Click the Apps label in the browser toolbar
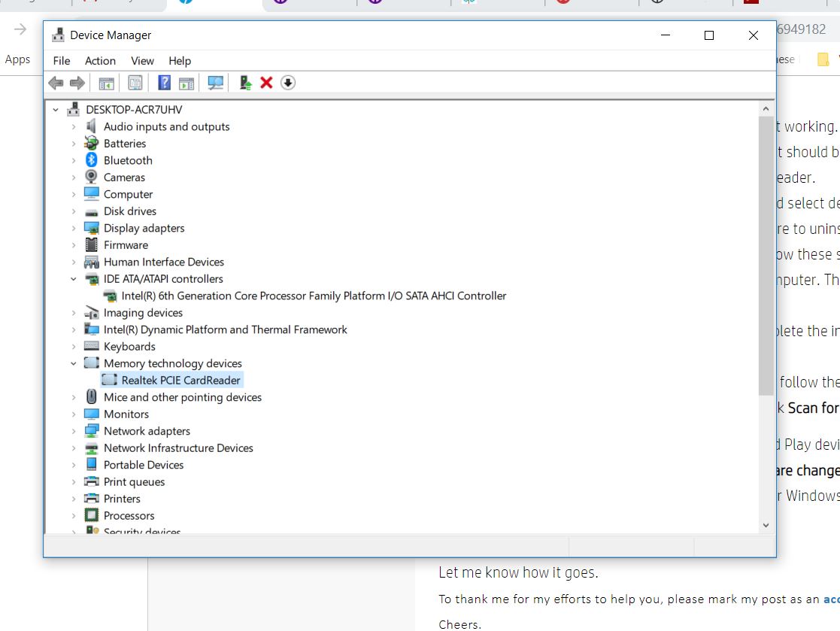Viewport: 840px width, 631px height. (18, 59)
